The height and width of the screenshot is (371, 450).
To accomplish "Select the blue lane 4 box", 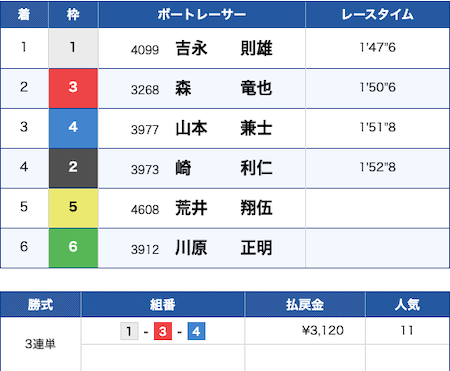I will (73, 128).
